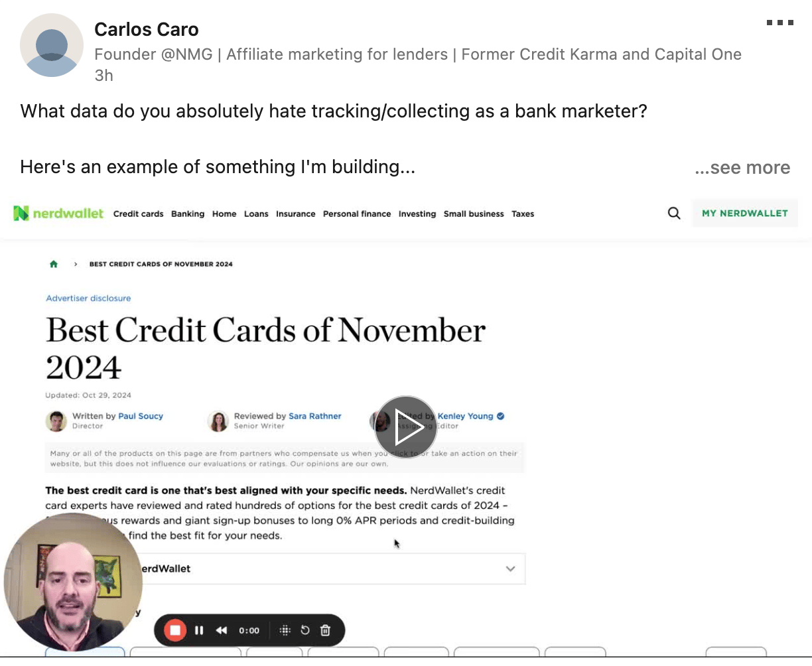The width and height of the screenshot is (812, 666).
Task: Click the red stop recording button
Action: [x=175, y=630]
